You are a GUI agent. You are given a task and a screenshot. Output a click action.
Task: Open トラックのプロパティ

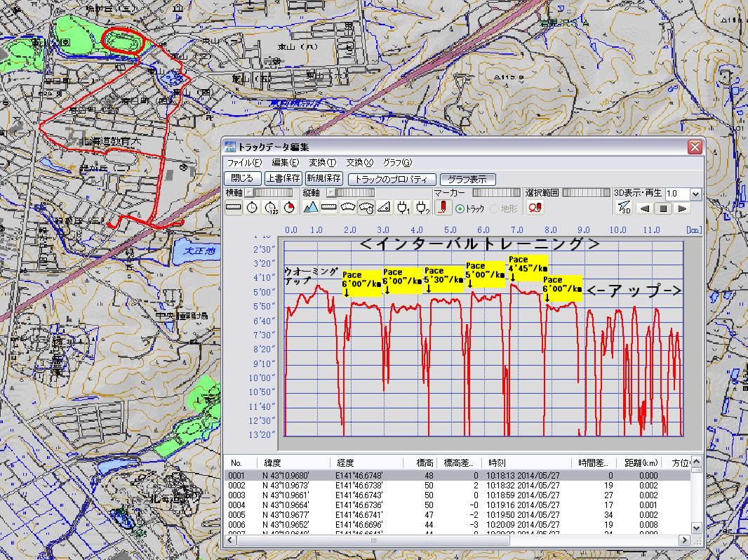click(x=392, y=180)
